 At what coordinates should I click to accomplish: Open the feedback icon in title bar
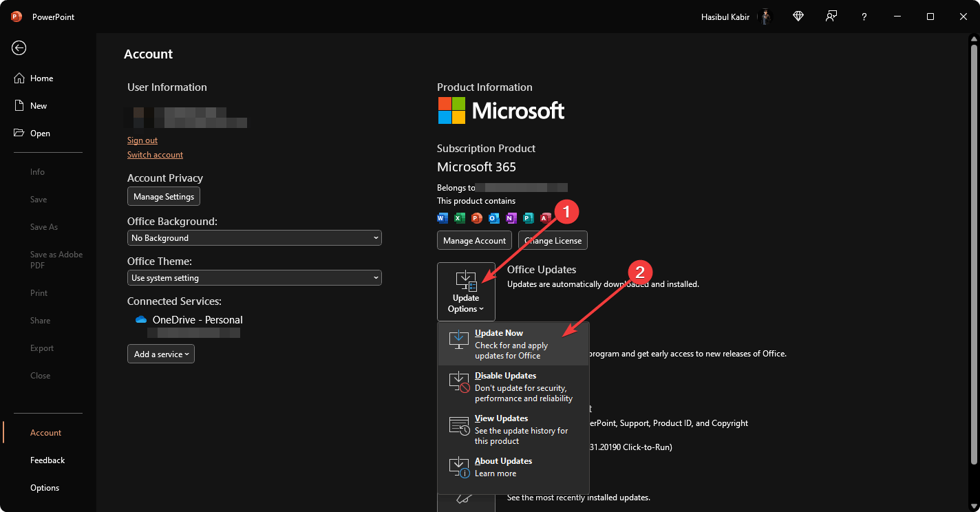[x=831, y=17]
